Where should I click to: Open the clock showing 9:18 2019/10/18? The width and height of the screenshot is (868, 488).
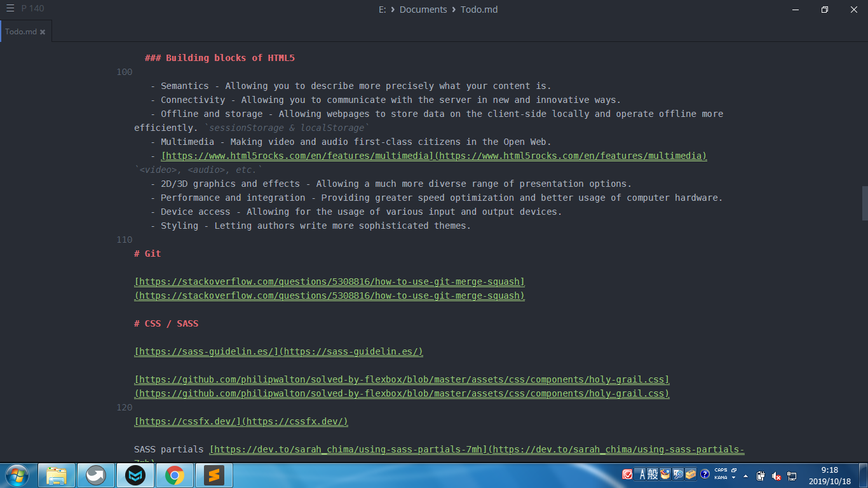pyautogui.click(x=829, y=476)
